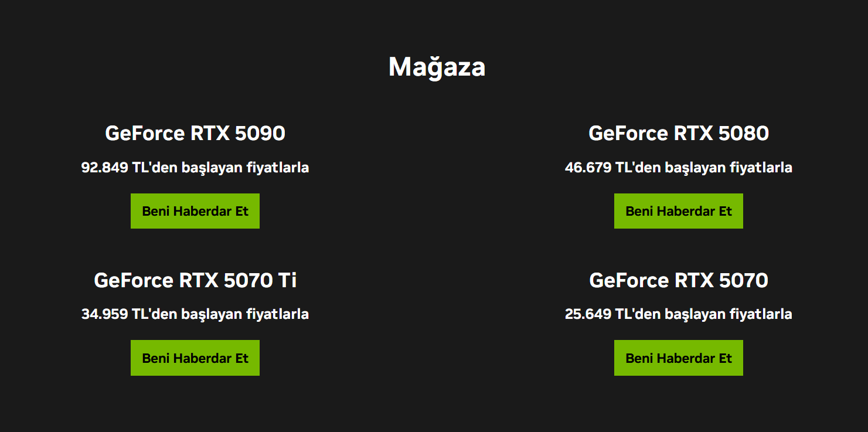The height and width of the screenshot is (432, 868).
Task: Click Beni Haberdar Et for RTX 5090
Action: [195, 211]
